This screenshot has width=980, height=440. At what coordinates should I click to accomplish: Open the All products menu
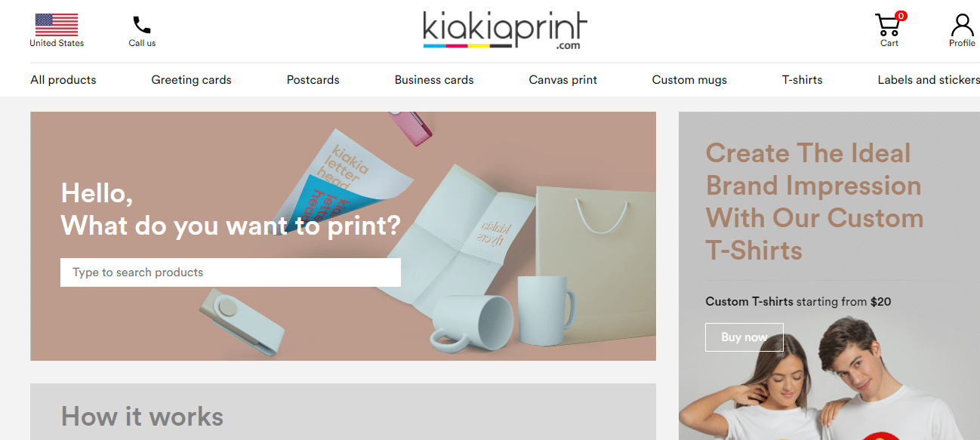pos(63,79)
